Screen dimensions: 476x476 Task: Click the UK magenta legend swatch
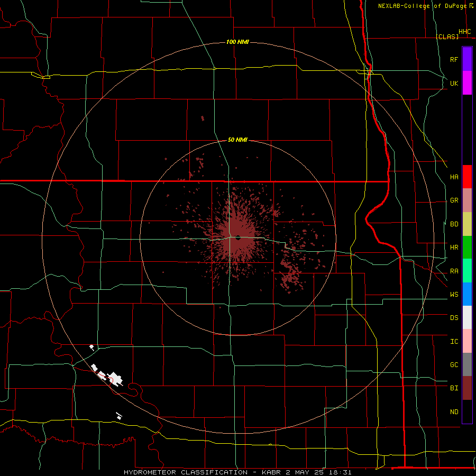(x=467, y=83)
